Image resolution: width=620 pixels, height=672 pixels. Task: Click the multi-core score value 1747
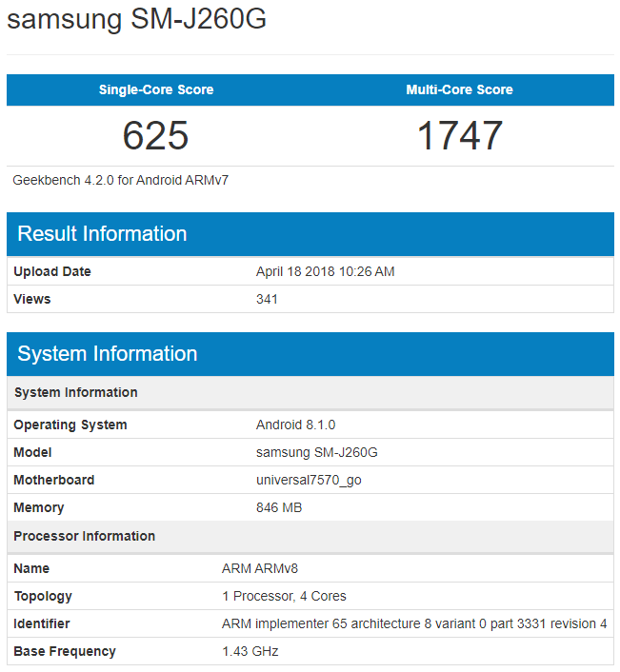tap(460, 135)
